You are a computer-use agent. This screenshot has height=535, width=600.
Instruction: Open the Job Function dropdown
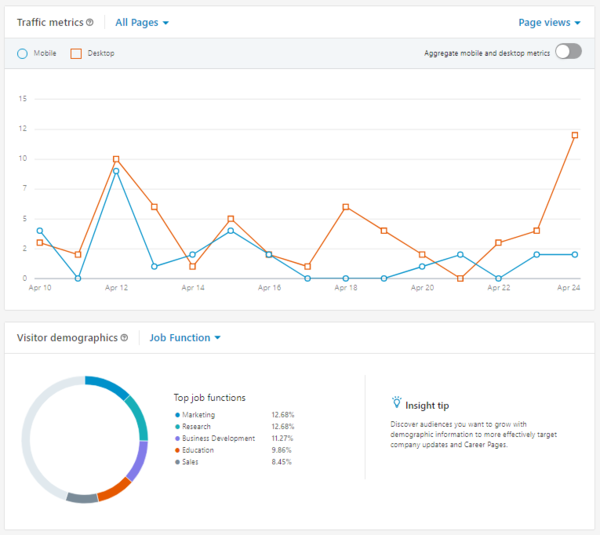[x=185, y=338]
